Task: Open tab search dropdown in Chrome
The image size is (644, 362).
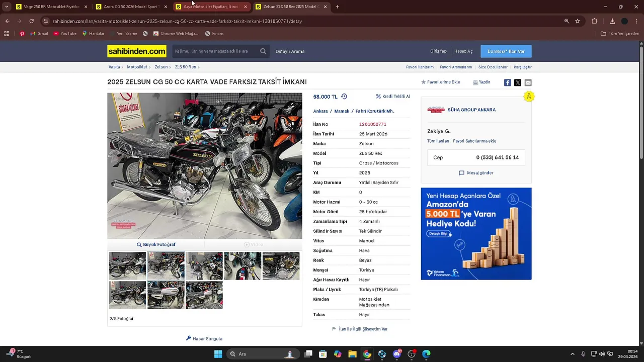Action: [x=7, y=7]
